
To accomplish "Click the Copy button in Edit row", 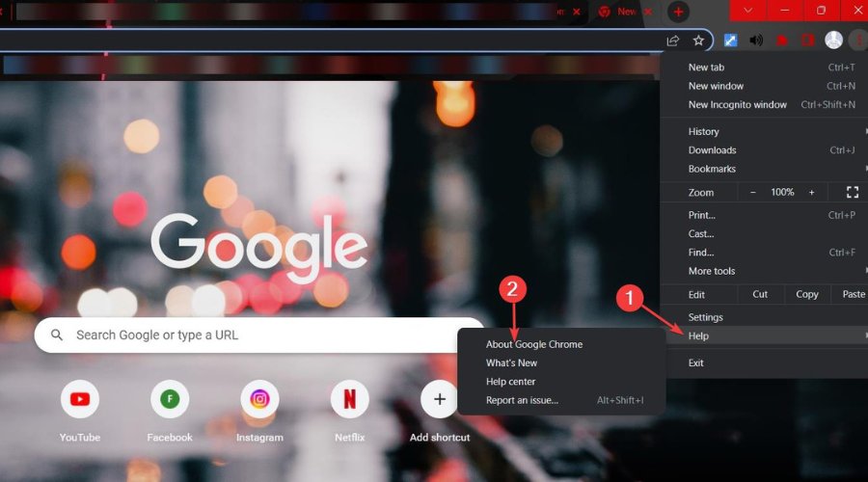I will 807,294.
